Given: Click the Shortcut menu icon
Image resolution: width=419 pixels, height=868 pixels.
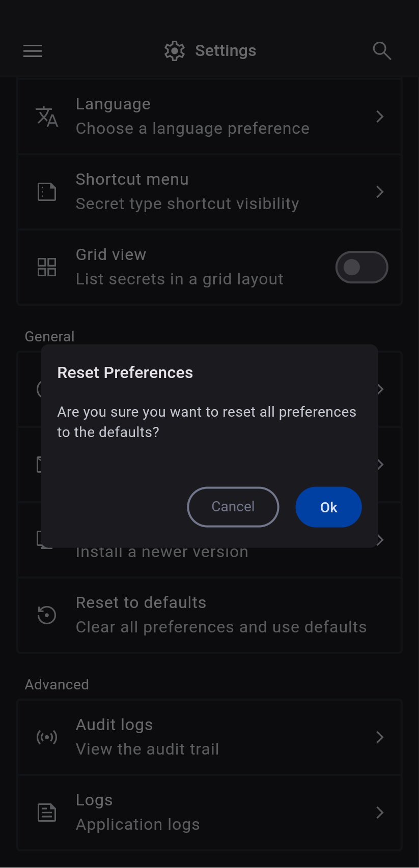Looking at the screenshot, I should [x=47, y=192].
